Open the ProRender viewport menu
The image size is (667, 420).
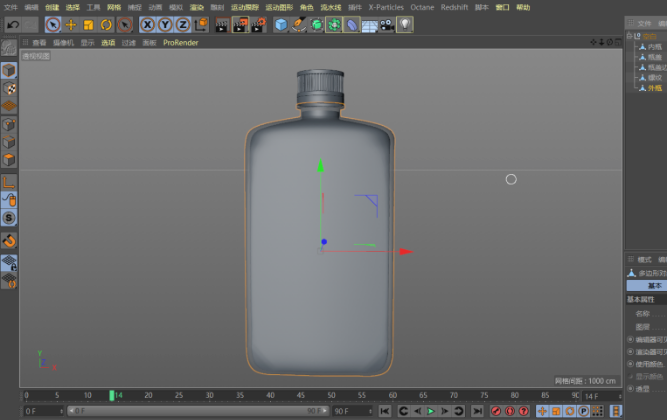coord(180,43)
